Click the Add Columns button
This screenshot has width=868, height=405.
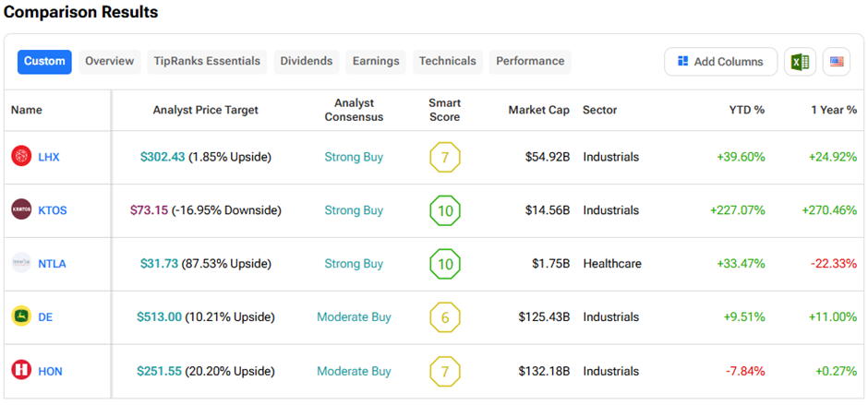[721, 62]
